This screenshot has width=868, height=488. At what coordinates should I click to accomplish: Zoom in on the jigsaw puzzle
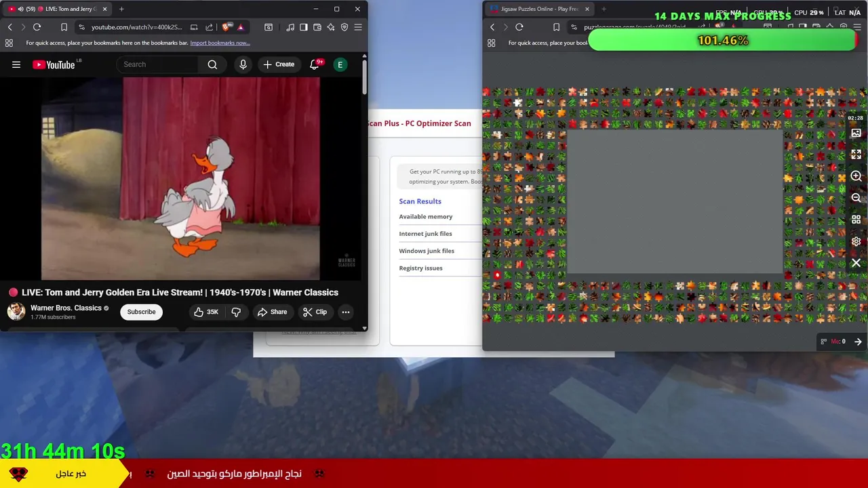coord(856,176)
